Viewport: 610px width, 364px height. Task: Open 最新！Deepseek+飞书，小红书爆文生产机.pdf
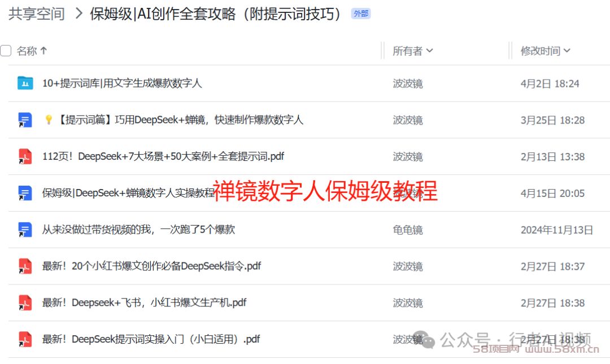145,302
